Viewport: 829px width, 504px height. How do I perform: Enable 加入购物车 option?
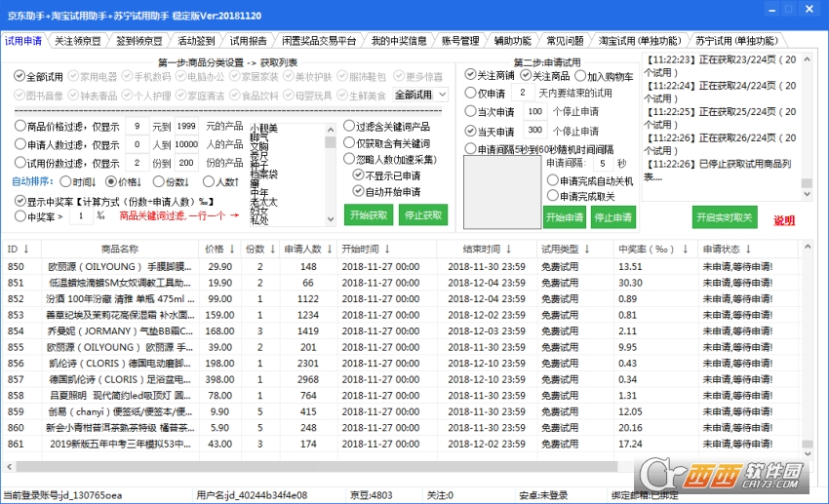click(604, 76)
